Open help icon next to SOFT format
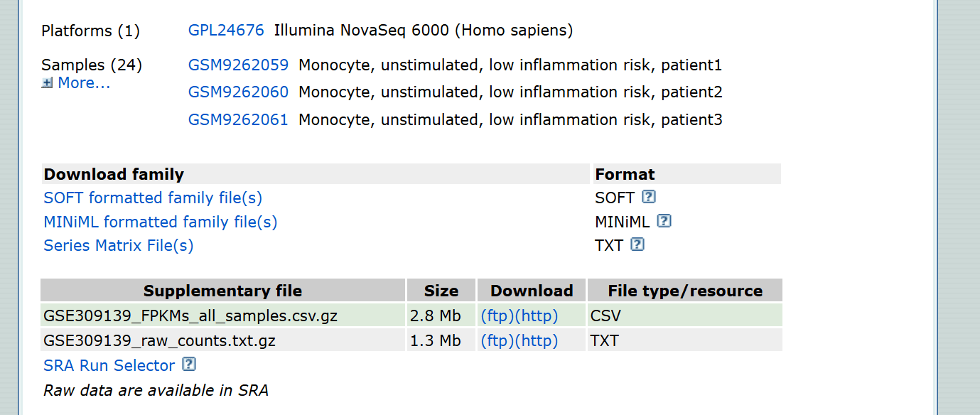 coord(648,197)
